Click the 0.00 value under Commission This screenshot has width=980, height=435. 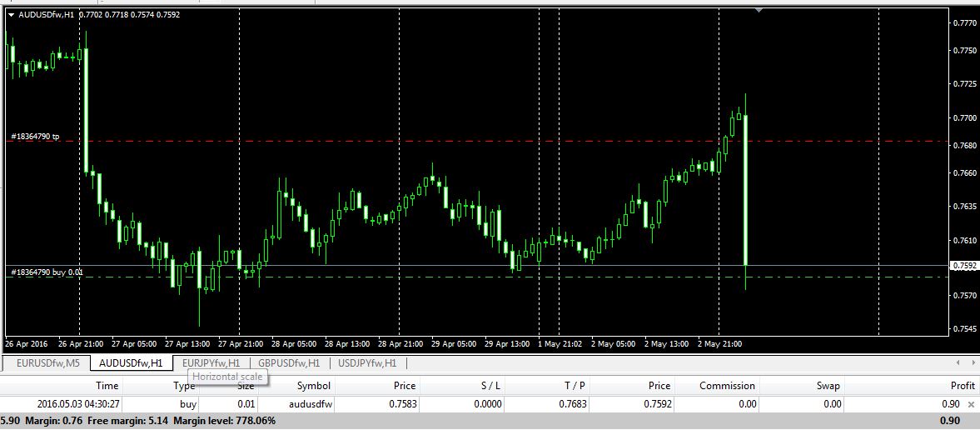point(748,404)
